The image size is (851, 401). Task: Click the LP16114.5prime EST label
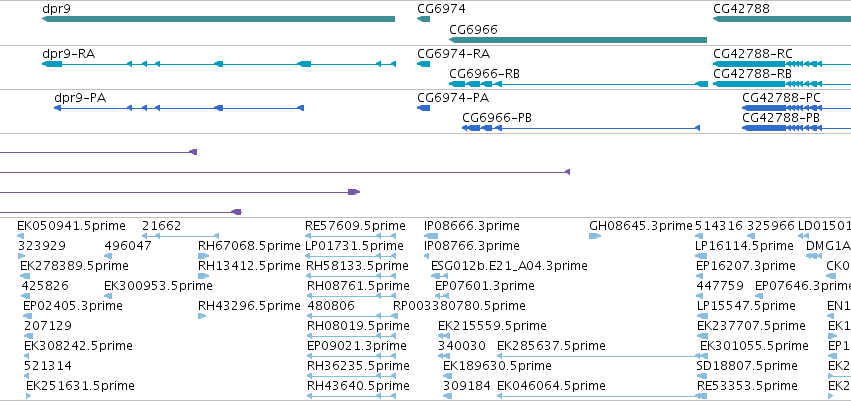point(744,246)
